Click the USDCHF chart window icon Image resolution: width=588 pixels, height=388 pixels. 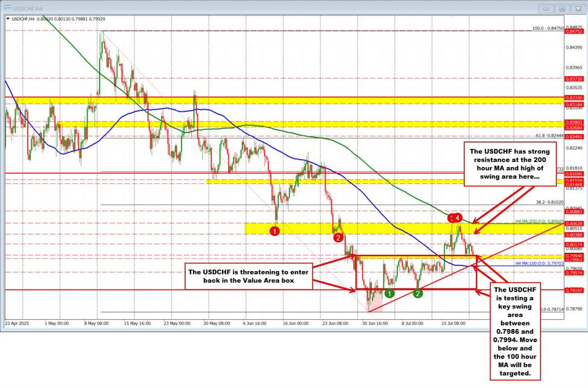(x=7, y=8)
